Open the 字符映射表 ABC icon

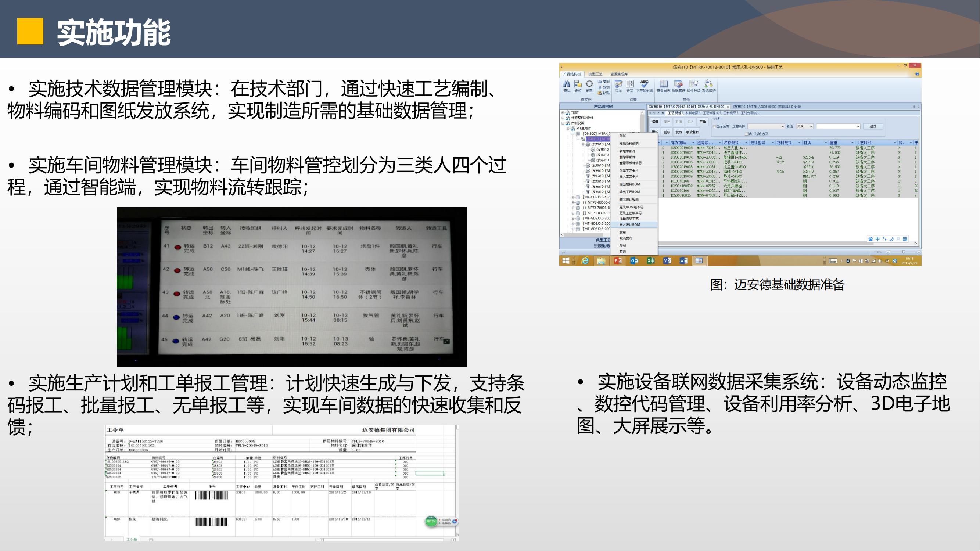(645, 84)
